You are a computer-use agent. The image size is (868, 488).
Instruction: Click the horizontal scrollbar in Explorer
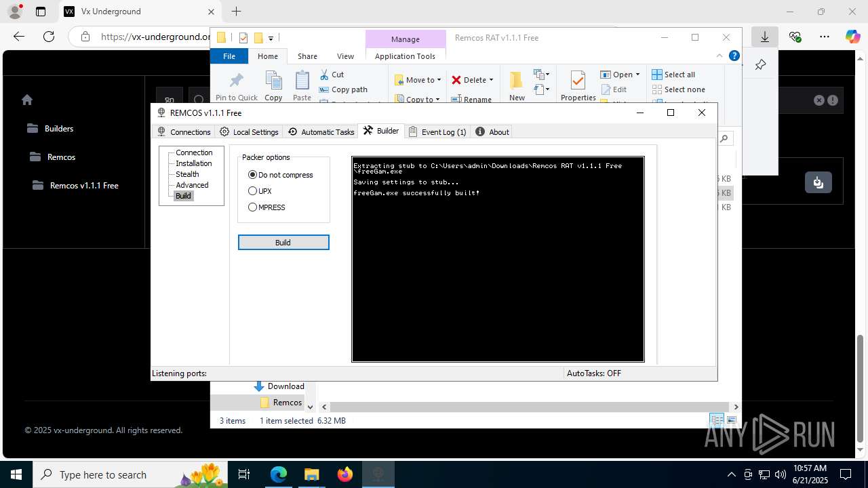point(528,407)
